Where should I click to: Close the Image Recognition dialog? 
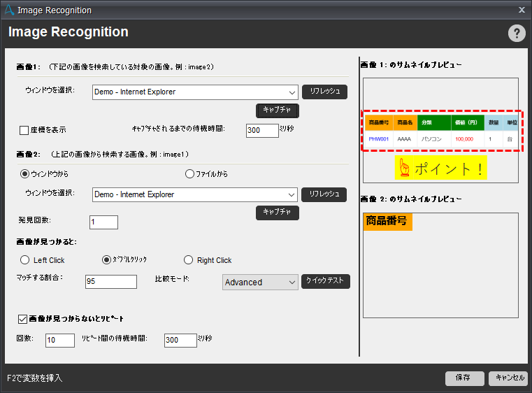522,10
